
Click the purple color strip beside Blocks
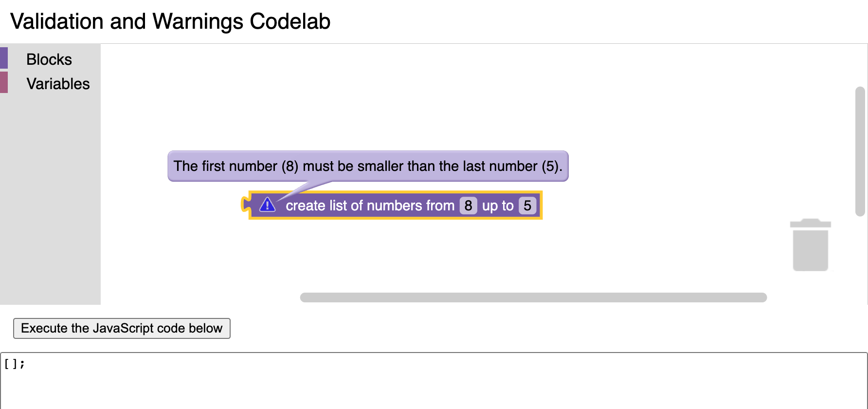coord(4,58)
